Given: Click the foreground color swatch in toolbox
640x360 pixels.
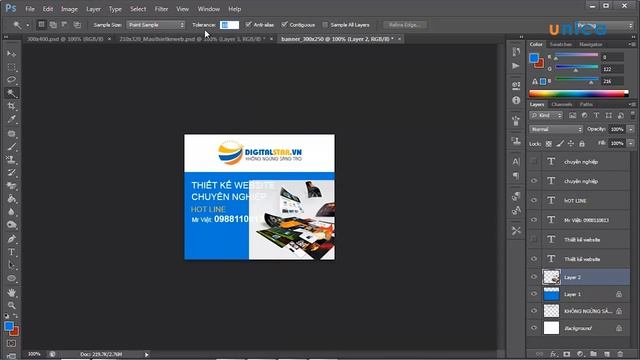Looking at the screenshot, I should (9, 326).
